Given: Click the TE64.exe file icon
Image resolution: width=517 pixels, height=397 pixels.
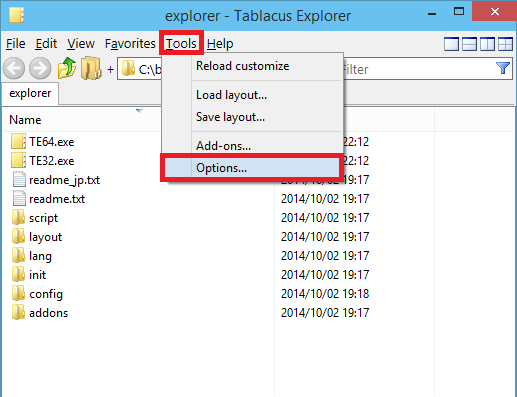Looking at the screenshot, I should (x=18, y=141).
